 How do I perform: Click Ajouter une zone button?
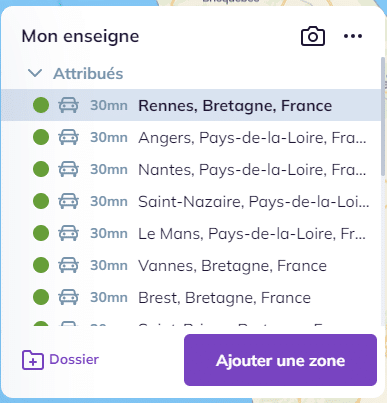(x=280, y=360)
